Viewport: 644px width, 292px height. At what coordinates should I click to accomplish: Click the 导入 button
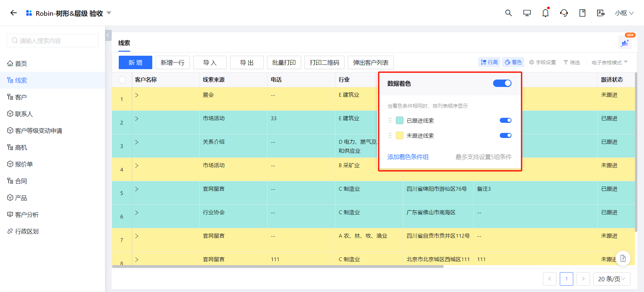pos(210,62)
